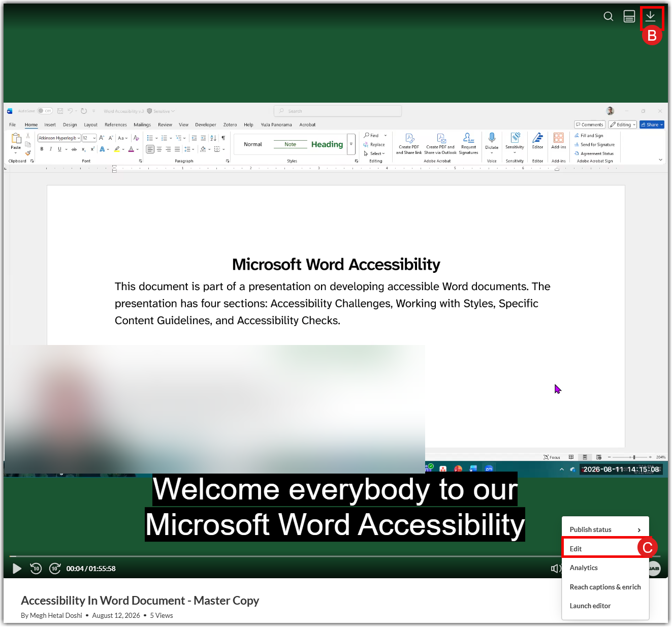
Task: Choose Launch editor from the menu
Action: click(605, 606)
